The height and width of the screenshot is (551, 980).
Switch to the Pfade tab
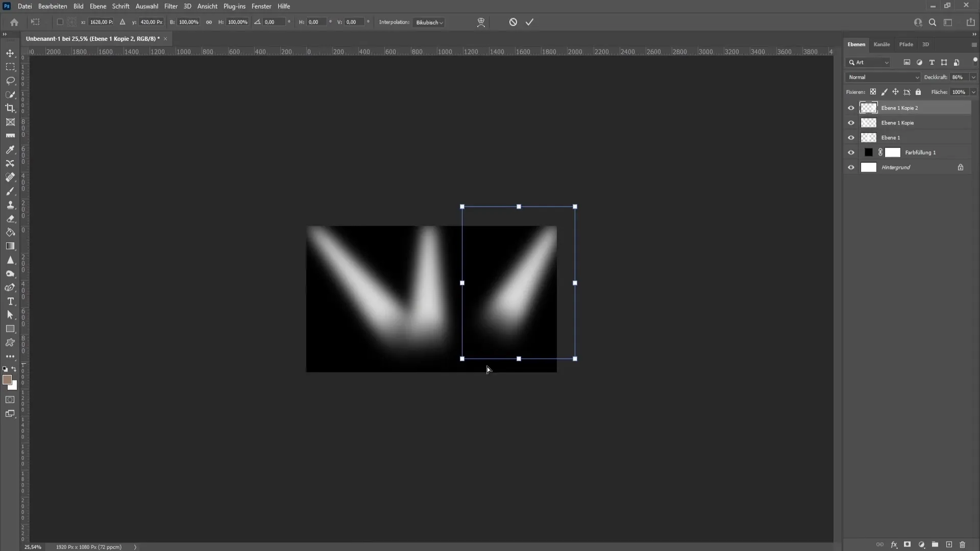(x=906, y=44)
